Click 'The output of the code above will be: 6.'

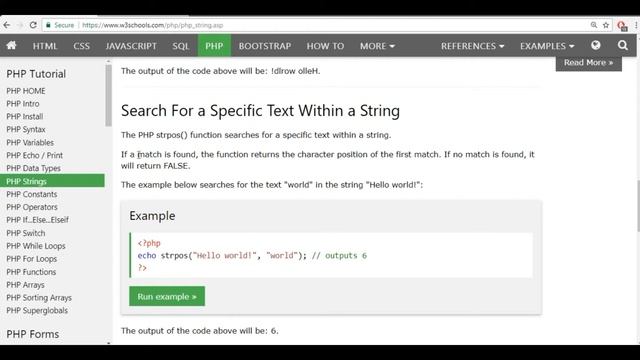coord(200,331)
